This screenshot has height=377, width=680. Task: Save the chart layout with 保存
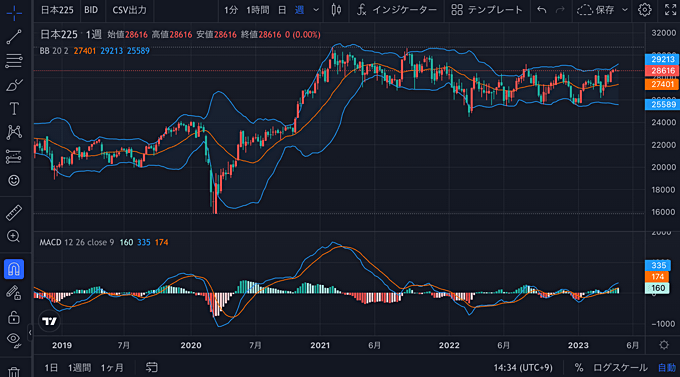coord(596,10)
